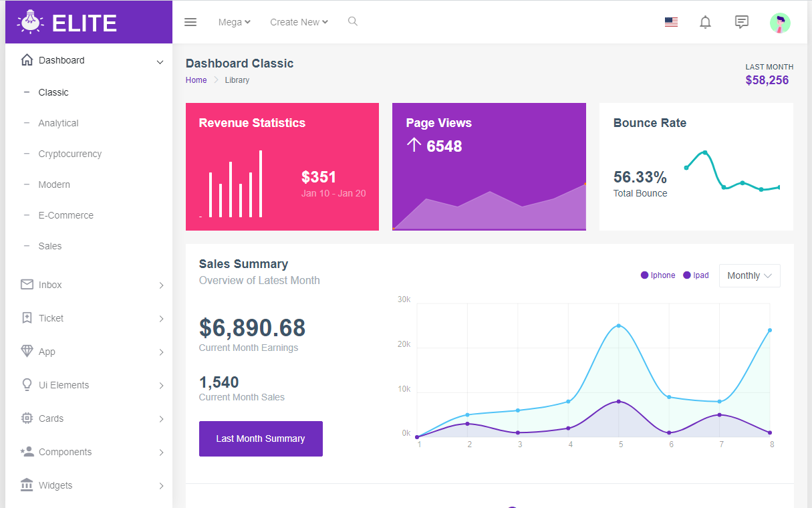
Task: Toggle the sidebar with the hamburger icon
Action: pos(190,21)
